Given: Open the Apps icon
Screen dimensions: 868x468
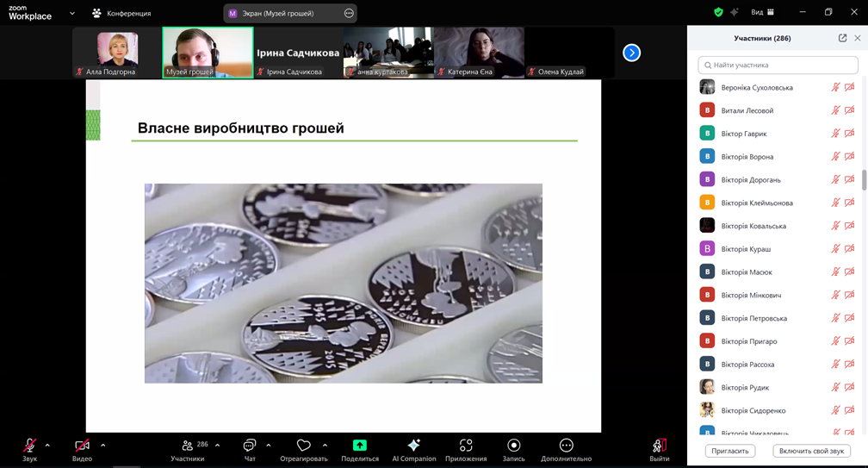Looking at the screenshot, I should (x=466, y=446).
